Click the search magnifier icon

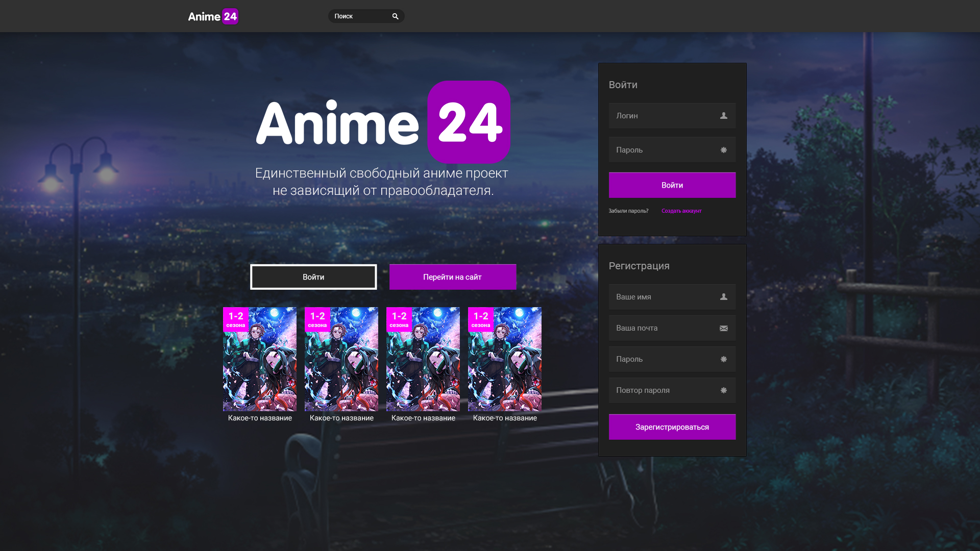(x=395, y=16)
